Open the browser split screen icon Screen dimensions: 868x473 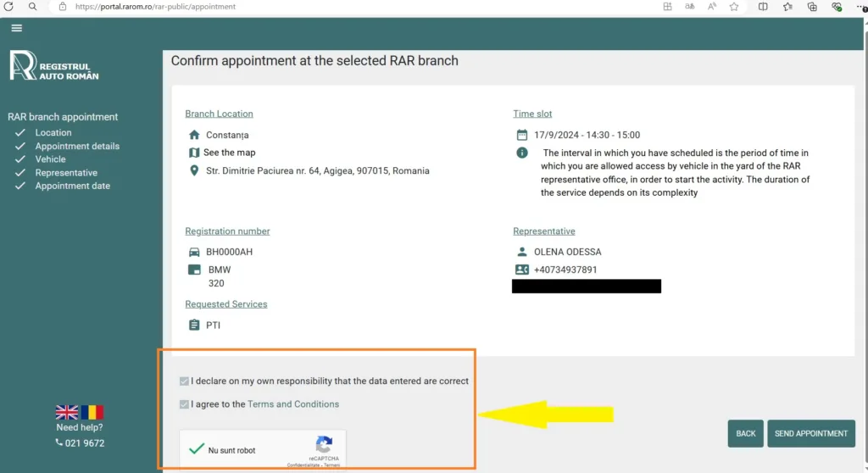point(763,7)
